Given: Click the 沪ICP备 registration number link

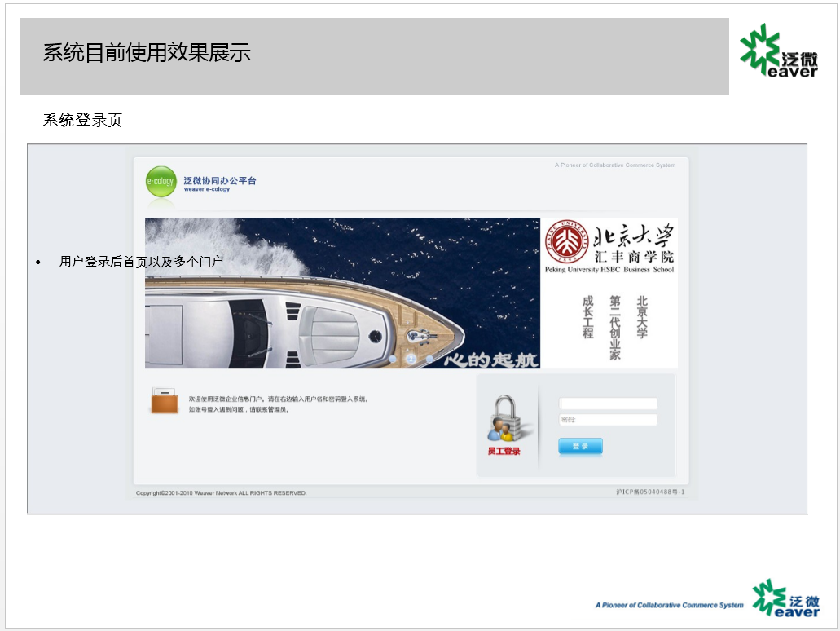Looking at the screenshot, I should (x=650, y=492).
